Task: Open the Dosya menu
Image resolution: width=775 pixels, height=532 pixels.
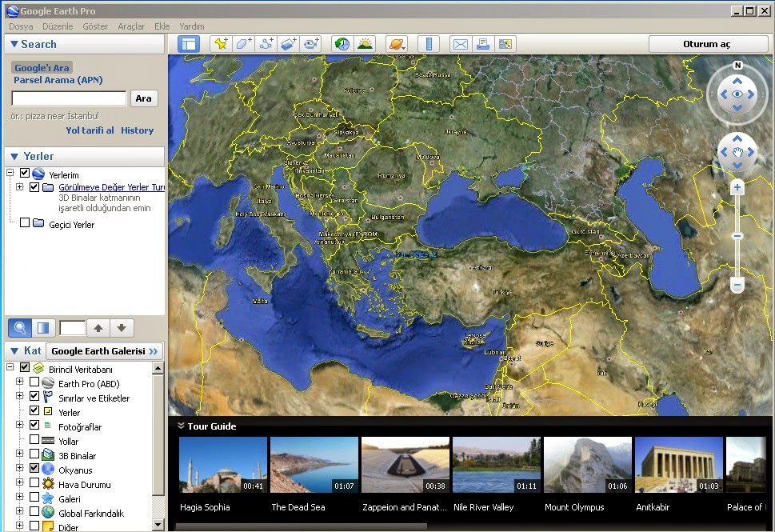Action: [x=21, y=26]
